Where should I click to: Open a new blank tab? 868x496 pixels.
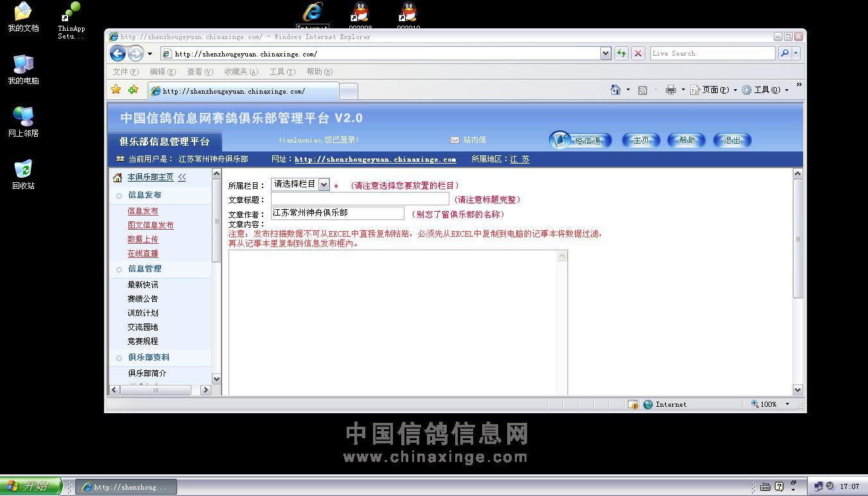(x=348, y=92)
